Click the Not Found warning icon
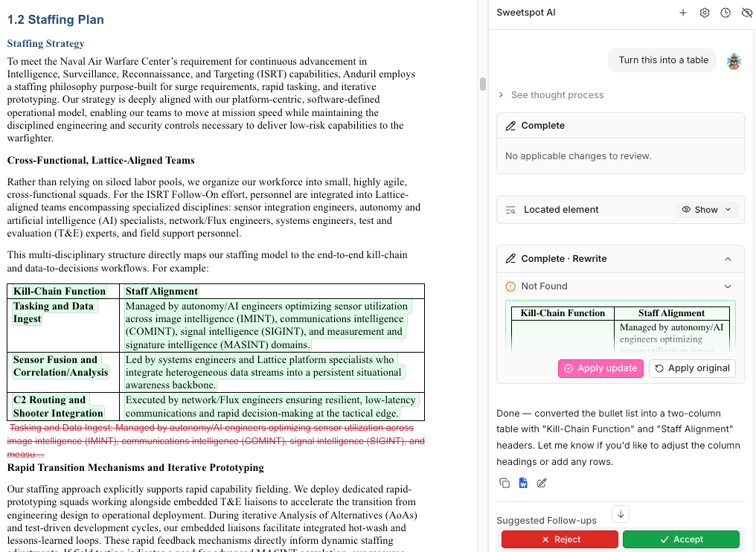 pyautogui.click(x=510, y=286)
